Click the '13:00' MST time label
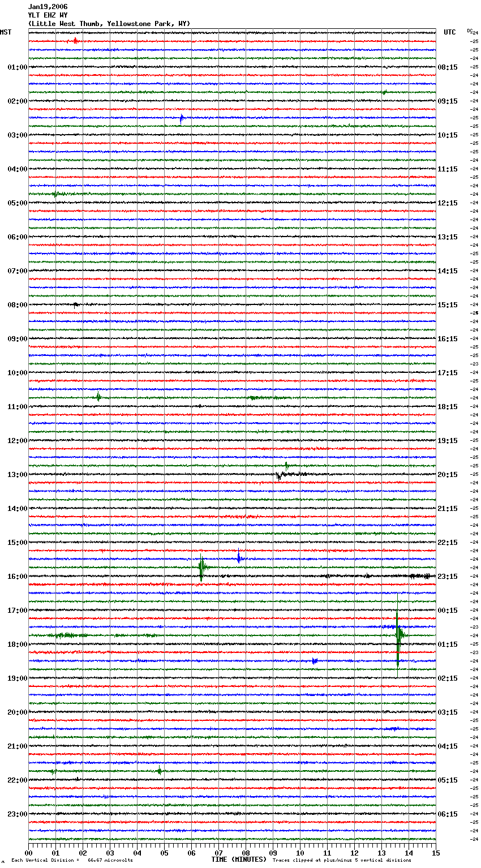The height and width of the screenshot is (868, 481). 18,475
